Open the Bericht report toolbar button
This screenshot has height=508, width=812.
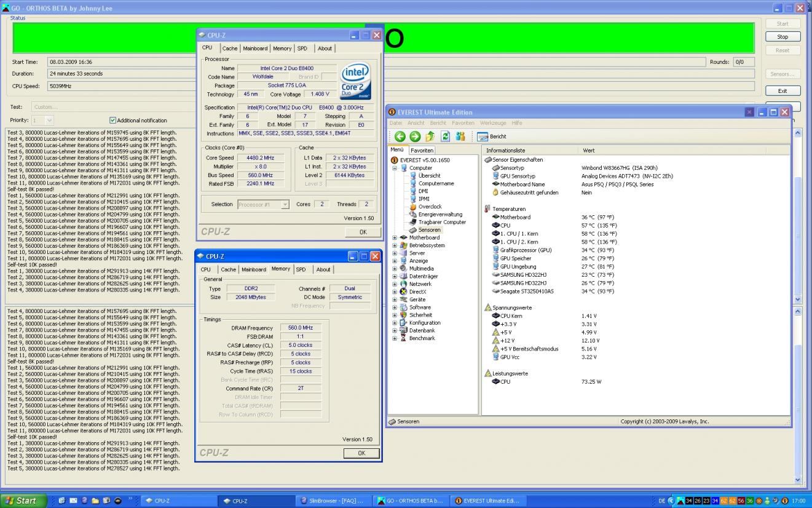pos(492,137)
